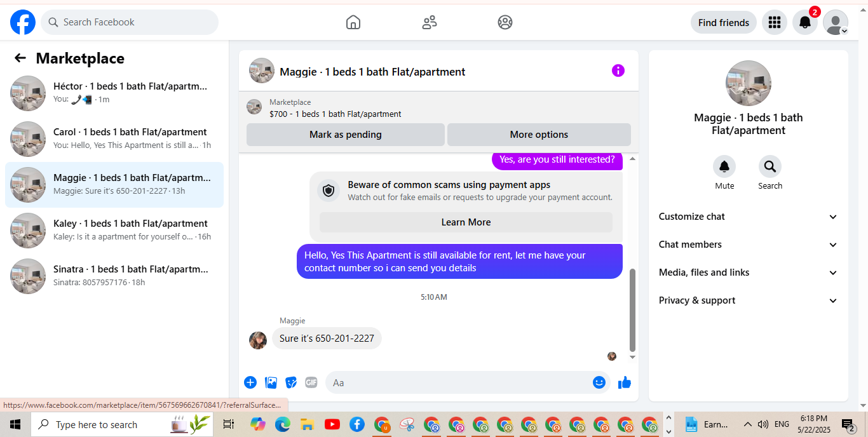Open the Windows notification center
The image size is (868, 437).
pos(848,424)
